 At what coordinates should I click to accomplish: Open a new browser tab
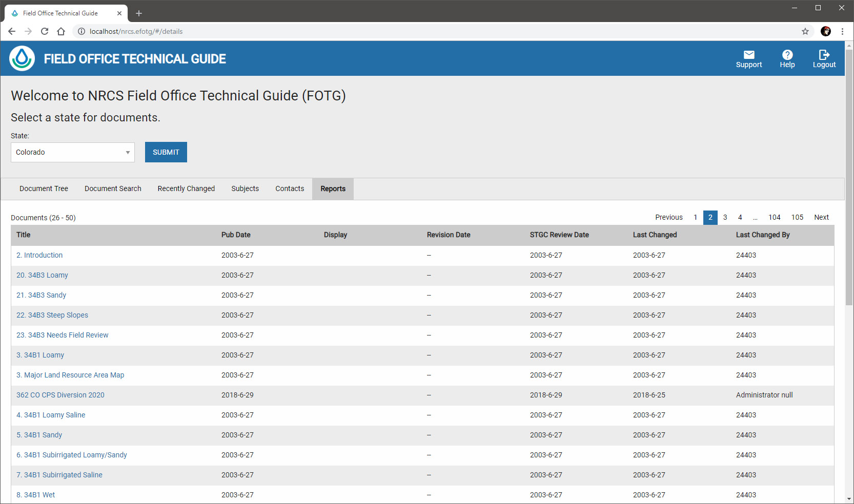tap(139, 13)
